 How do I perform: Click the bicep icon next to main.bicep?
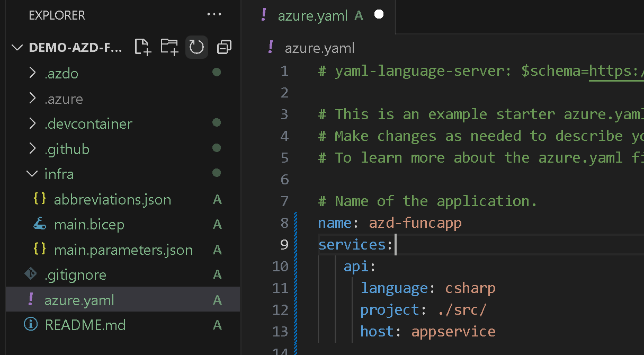pos(40,225)
